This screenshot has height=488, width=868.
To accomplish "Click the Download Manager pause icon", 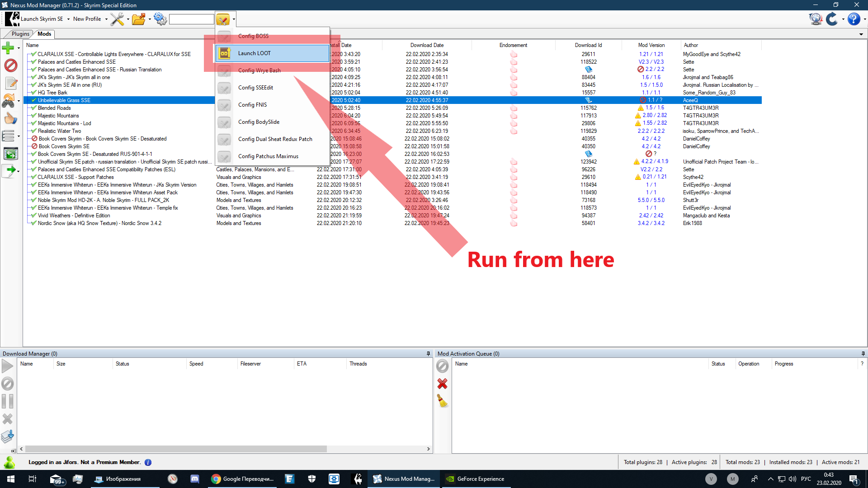I will coord(8,401).
